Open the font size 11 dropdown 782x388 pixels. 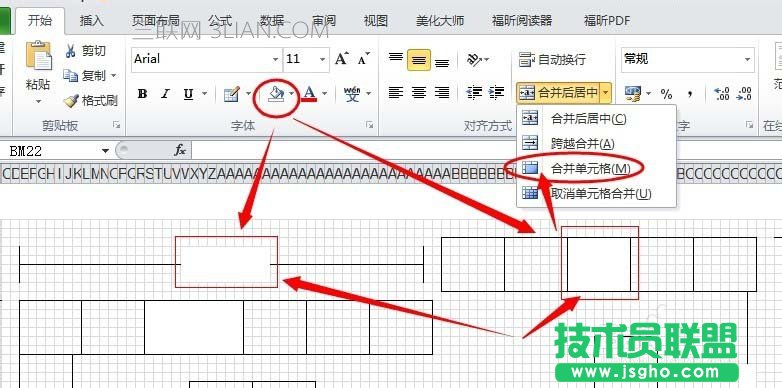click(x=323, y=59)
